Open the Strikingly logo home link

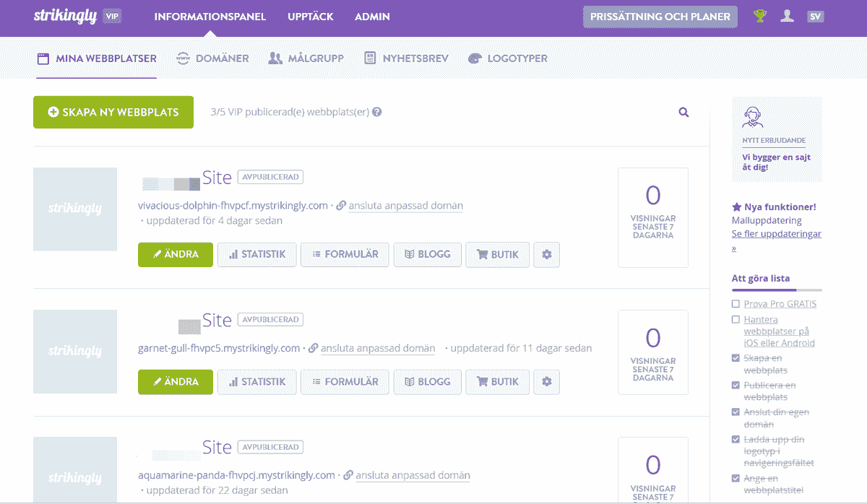[x=65, y=16]
